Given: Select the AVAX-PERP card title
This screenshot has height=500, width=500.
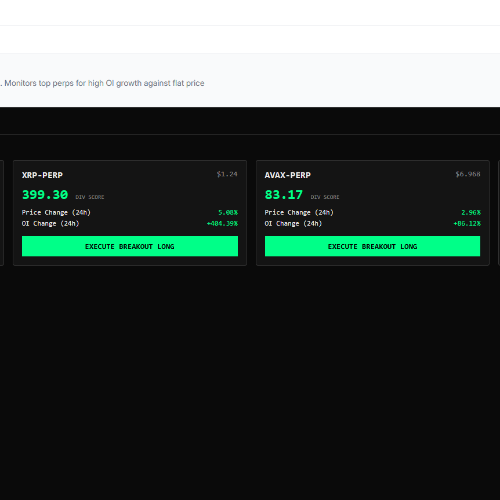Looking at the screenshot, I should click(x=288, y=175).
